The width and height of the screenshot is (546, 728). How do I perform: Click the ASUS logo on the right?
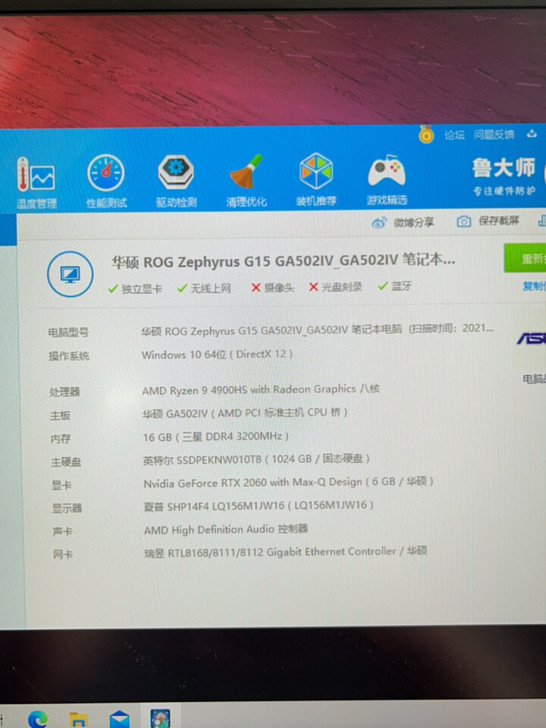(532, 339)
